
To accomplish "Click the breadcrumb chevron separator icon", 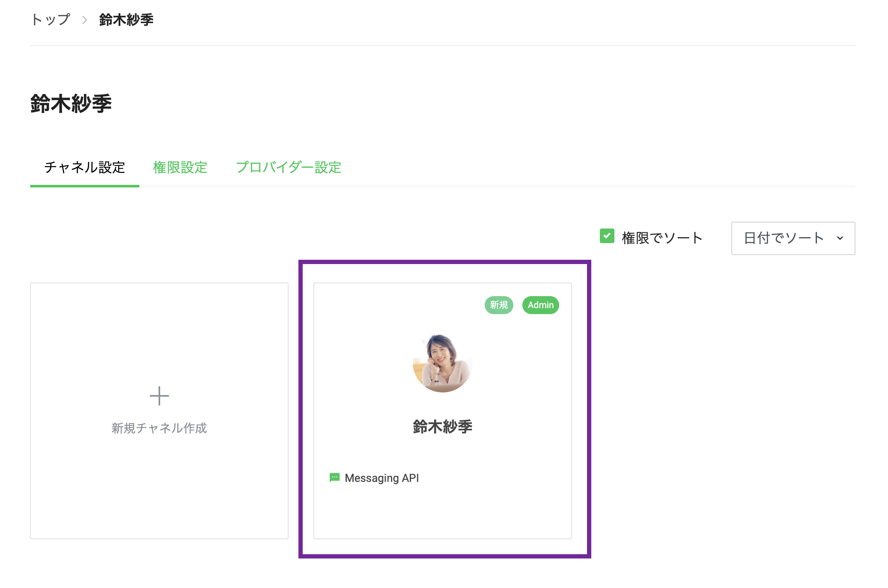I will click(85, 20).
